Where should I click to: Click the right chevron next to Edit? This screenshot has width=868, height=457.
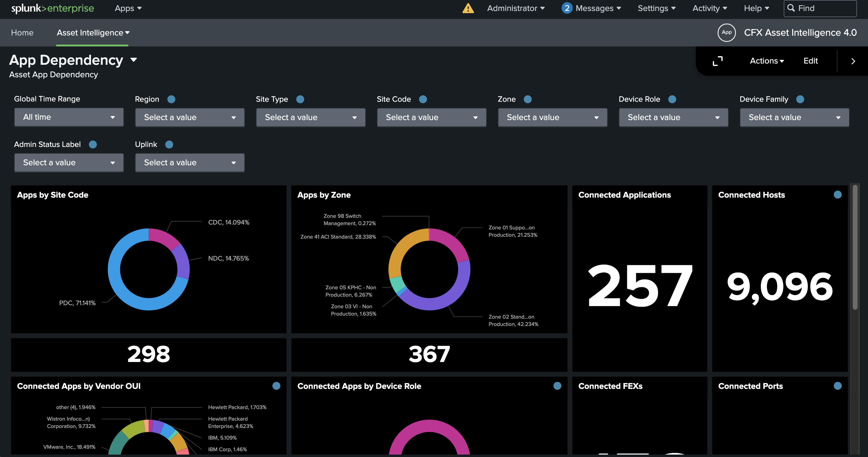pyautogui.click(x=853, y=61)
